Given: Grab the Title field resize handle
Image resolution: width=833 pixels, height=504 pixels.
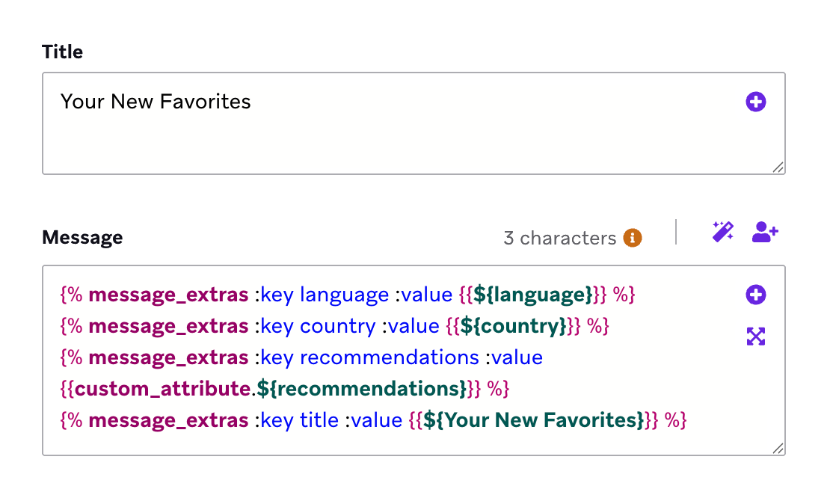Looking at the screenshot, I should coord(778,168).
